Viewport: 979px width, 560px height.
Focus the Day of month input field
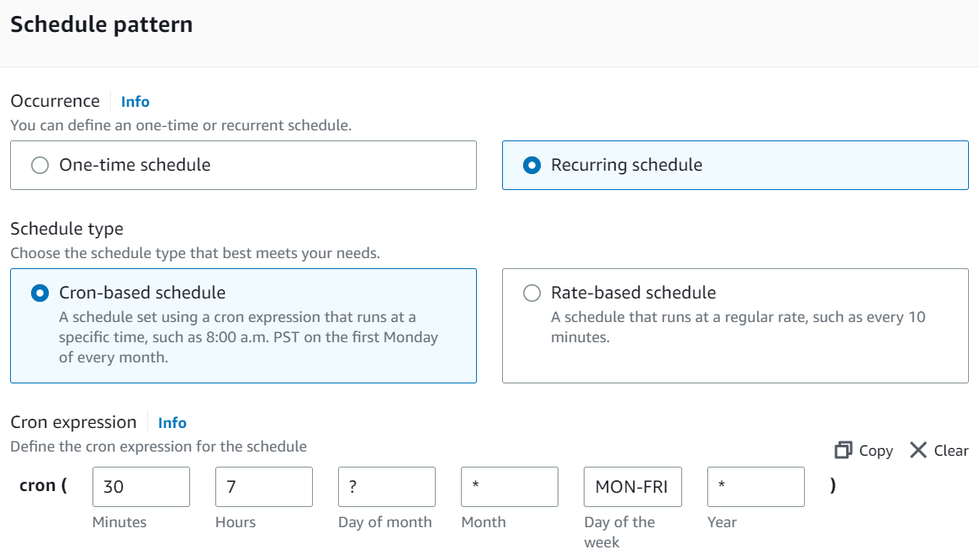tap(387, 487)
